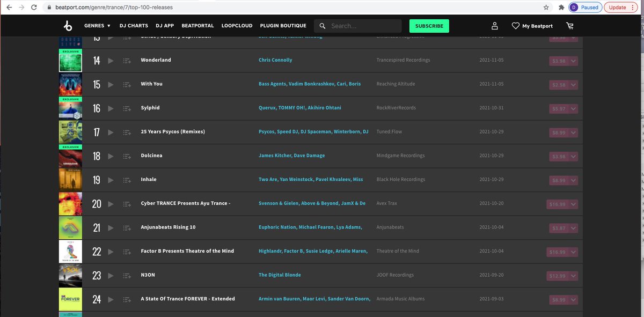Open the user account icon
The image size is (644, 317).
[495, 26]
